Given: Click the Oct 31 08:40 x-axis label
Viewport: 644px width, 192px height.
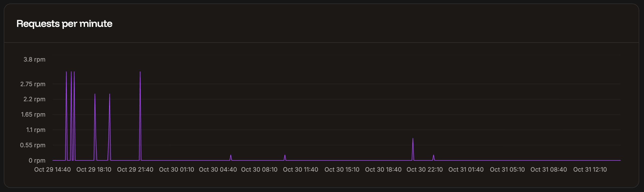Looking at the screenshot, I should [x=549, y=170].
